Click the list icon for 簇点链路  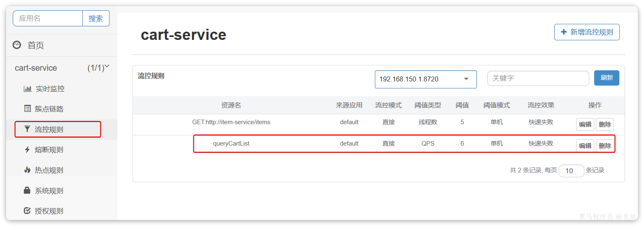pos(28,109)
